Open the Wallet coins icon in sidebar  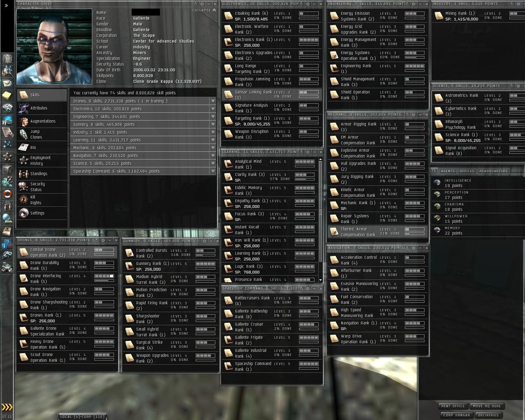(x=7, y=181)
